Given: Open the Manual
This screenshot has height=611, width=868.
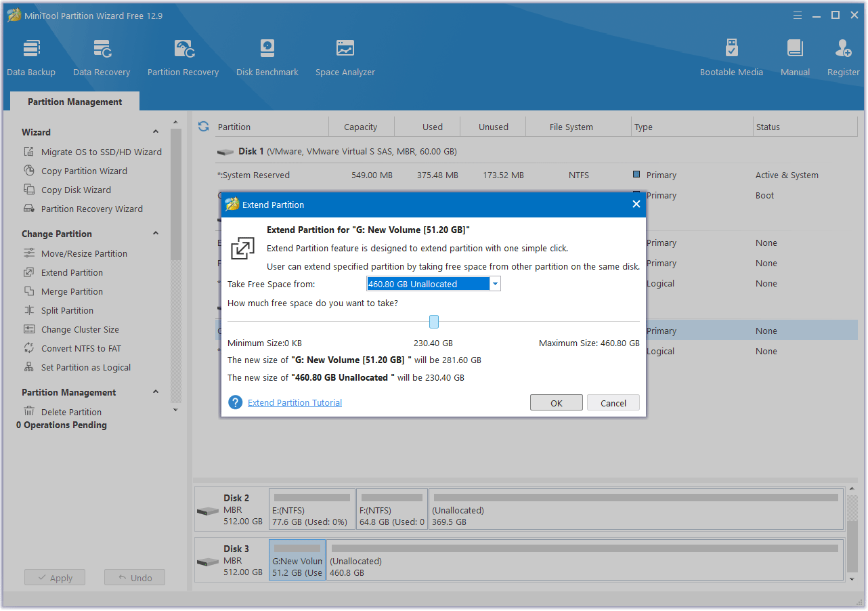Looking at the screenshot, I should tap(795, 58).
